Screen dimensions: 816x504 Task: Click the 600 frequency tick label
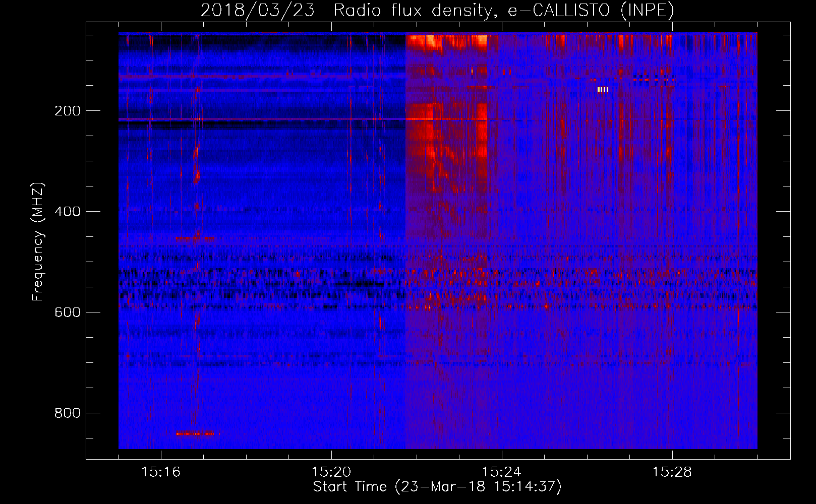point(68,312)
